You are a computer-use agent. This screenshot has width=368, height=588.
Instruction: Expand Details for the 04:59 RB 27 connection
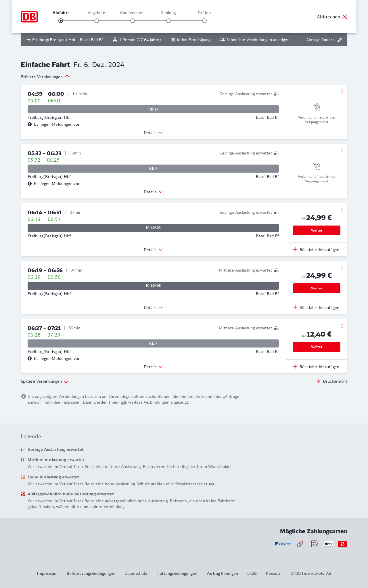(x=153, y=133)
